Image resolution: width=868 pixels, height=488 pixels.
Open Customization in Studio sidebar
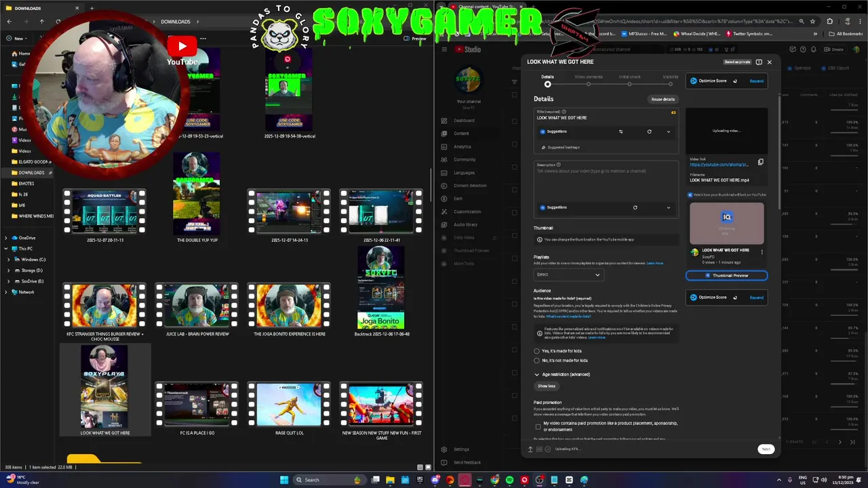point(467,211)
